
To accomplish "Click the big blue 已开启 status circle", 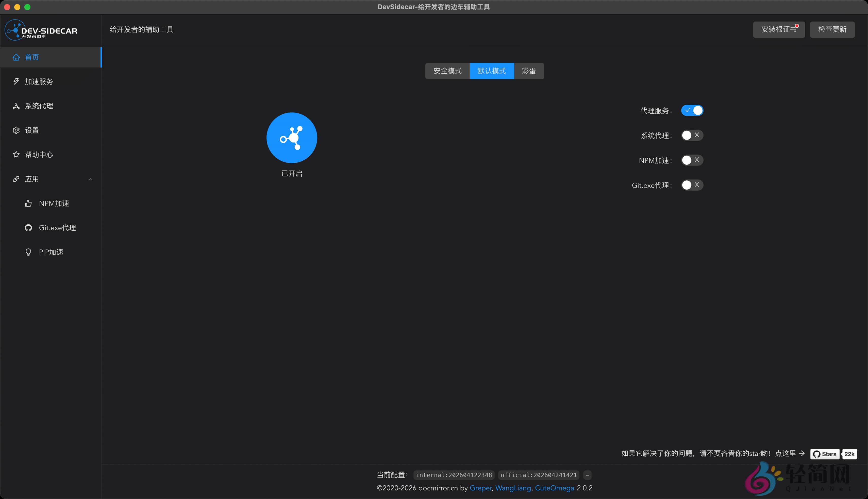I will [x=292, y=137].
